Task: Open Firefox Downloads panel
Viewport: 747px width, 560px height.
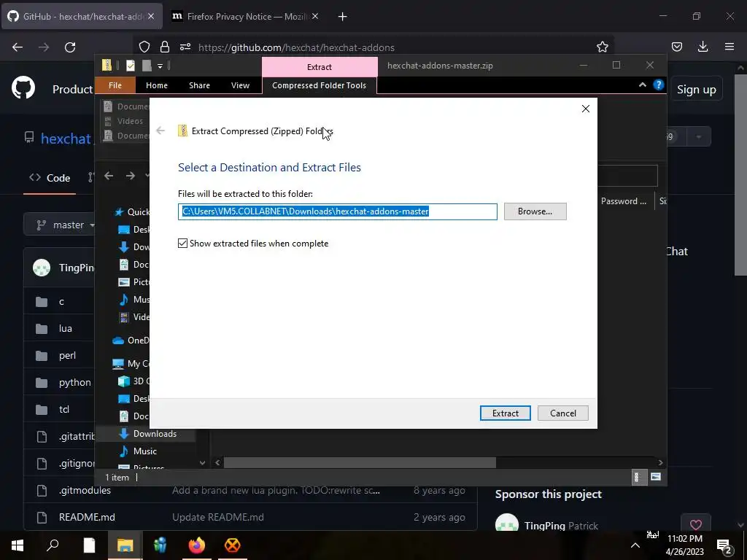Action: tap(703, 47)
